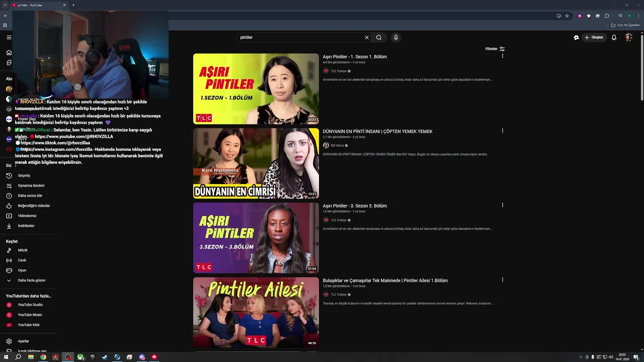Open Geçmiş history in sidebar
This screenshot has width=644, height=362.
24,175
